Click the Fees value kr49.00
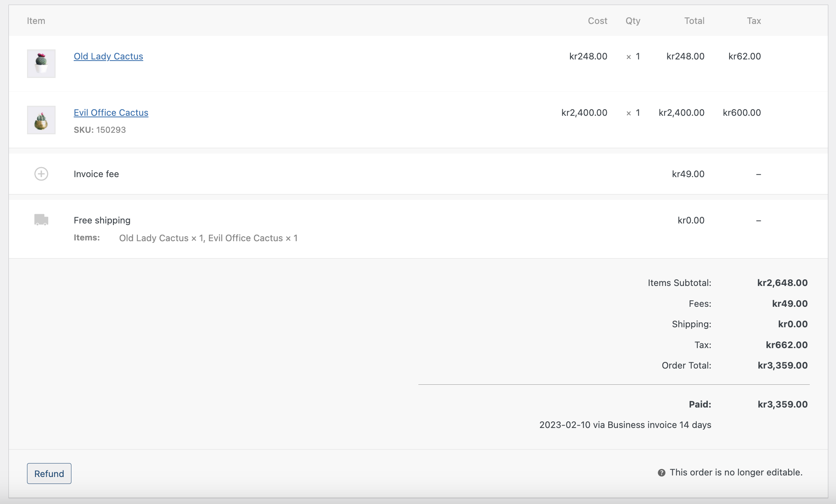This screenshot has width=836, height=504. [x=790, y=304]
